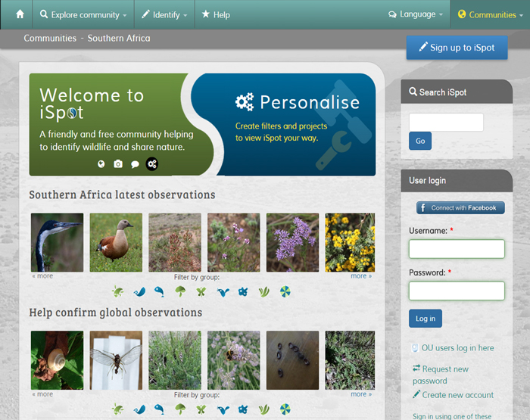Expand the Language dropdown
Viewport: 530px width, 420px height.
pos(416,14)
